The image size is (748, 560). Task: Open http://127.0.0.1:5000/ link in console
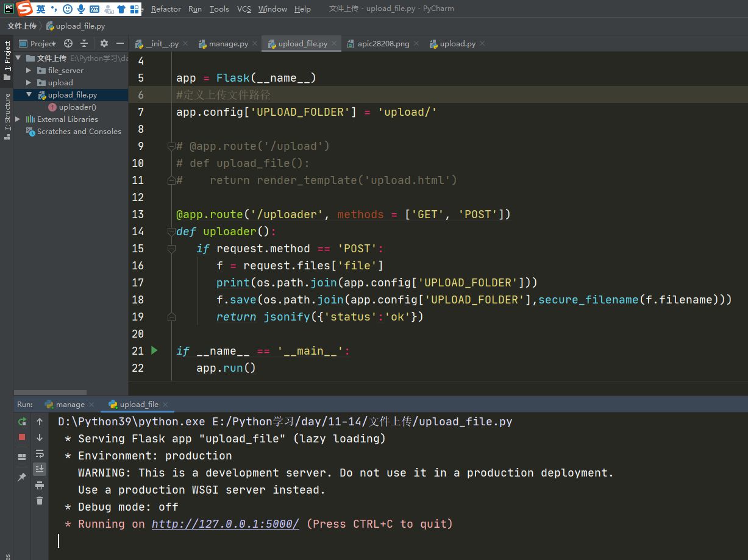(226, 524)
